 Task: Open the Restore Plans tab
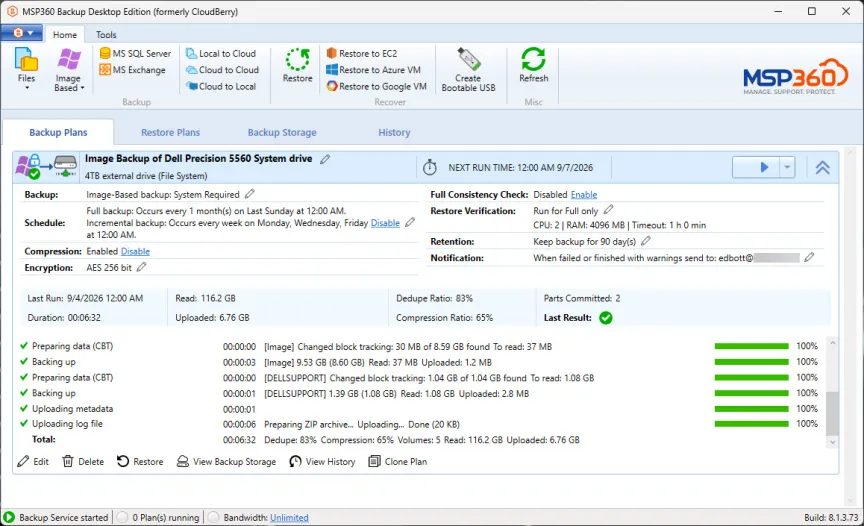tap(170, 132)
